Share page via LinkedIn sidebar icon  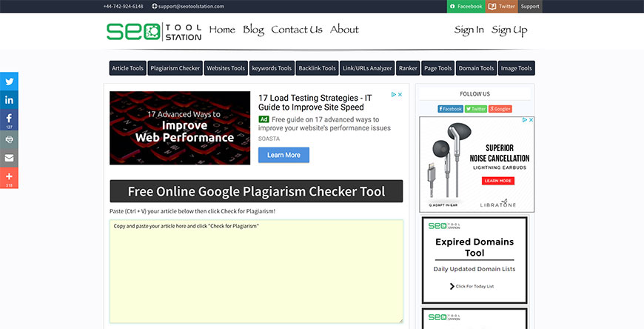9,100
